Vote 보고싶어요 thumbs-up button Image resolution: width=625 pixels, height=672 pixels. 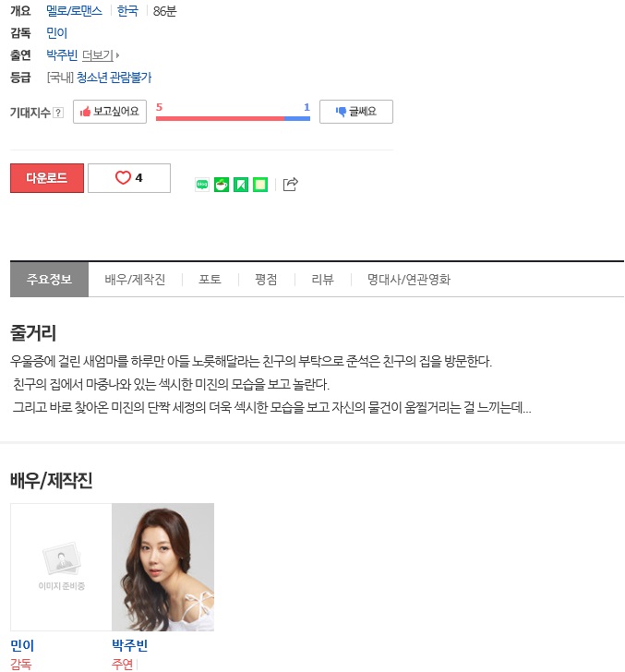click(x=110, y=112)
